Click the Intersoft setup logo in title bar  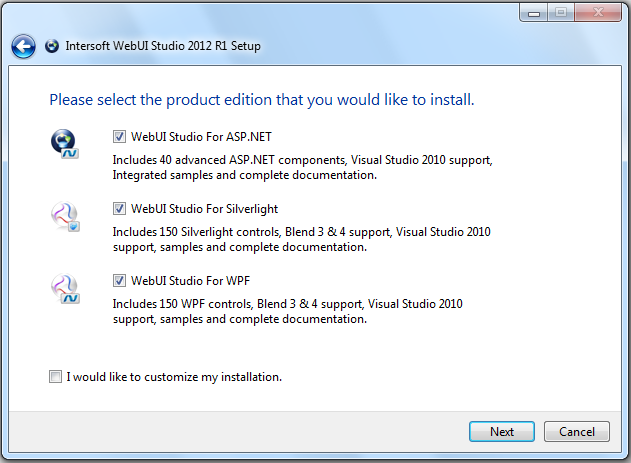52,46
